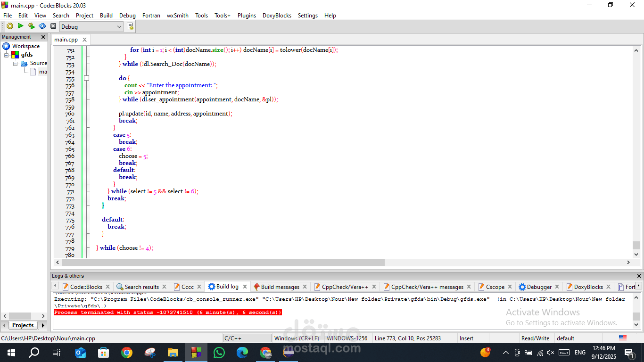Image resolution: width=644 pixels, height=362 pixels.
Task: Click the Process terminated message in build log
Action: [x=168, y=312]
